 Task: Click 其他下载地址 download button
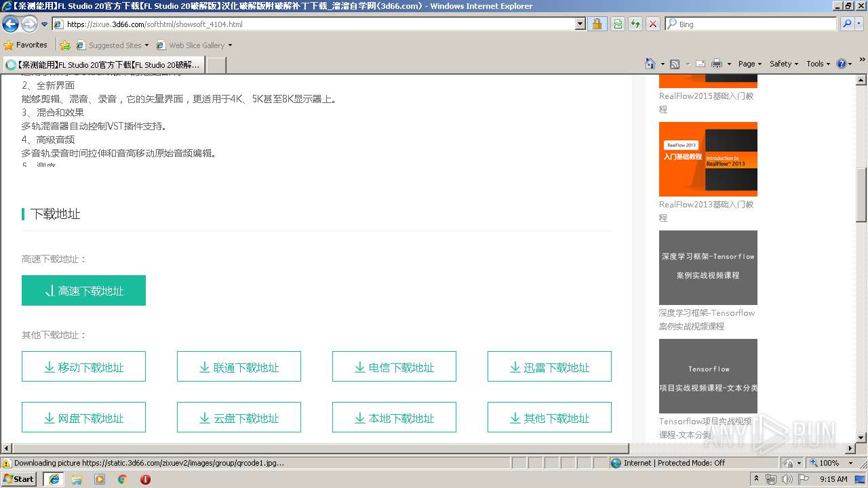tap(549, 418)
